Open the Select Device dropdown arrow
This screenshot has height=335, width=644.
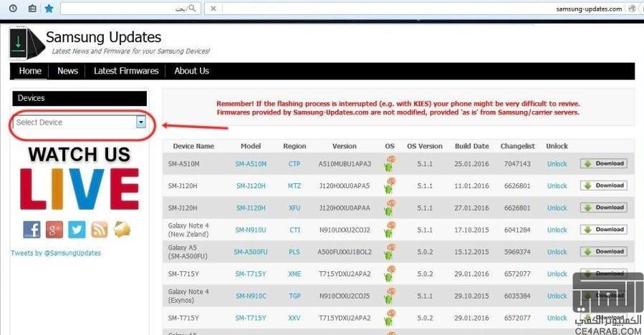tap(141, 122)
